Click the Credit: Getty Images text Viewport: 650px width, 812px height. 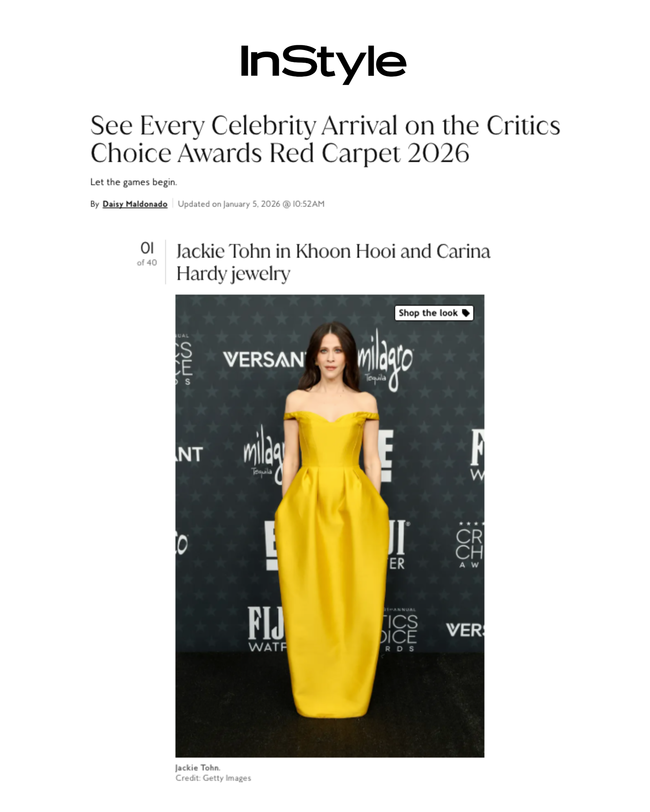pyautogui.click(x=213, y=778)
